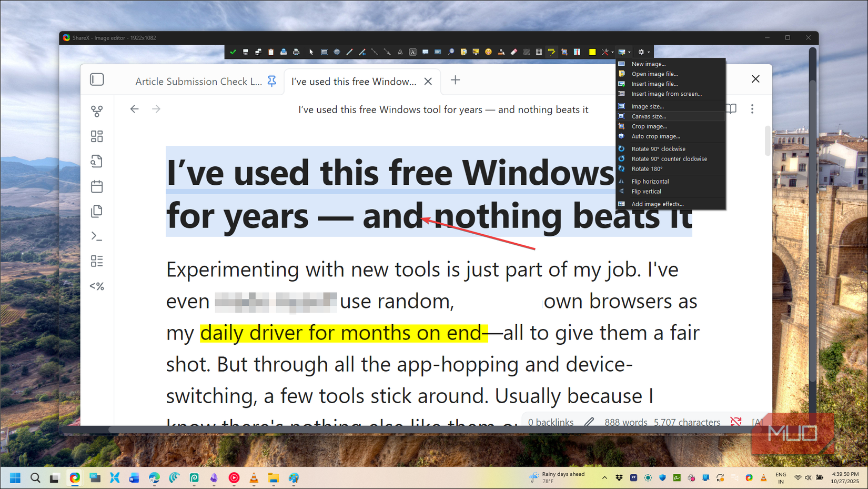Print the image from the editor toolbar
The width and height of the screenshot is (868, 489).
pos(296,52)
